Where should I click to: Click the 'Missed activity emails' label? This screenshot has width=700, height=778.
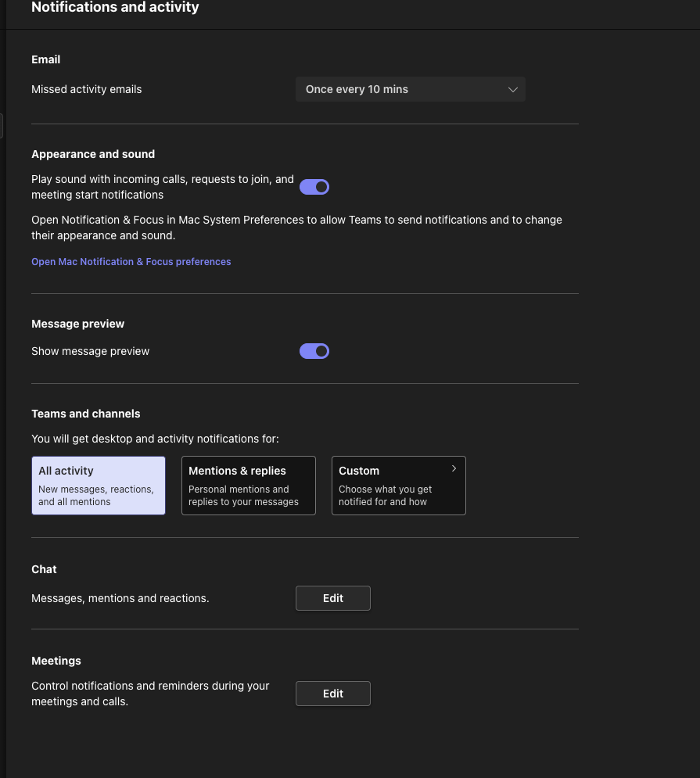tap(86, 89)
